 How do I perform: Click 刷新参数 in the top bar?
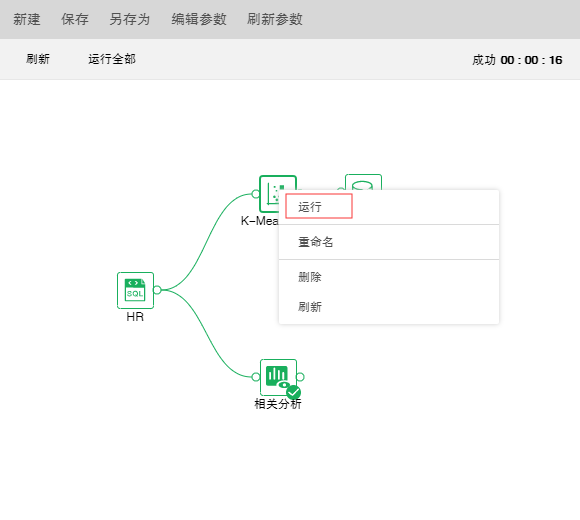pos(275,19)
